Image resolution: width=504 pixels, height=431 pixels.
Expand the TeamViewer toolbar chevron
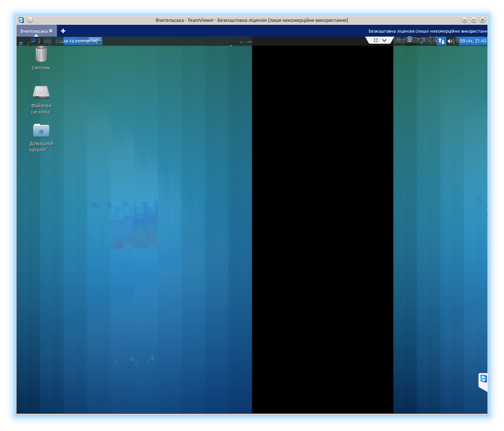385,40
